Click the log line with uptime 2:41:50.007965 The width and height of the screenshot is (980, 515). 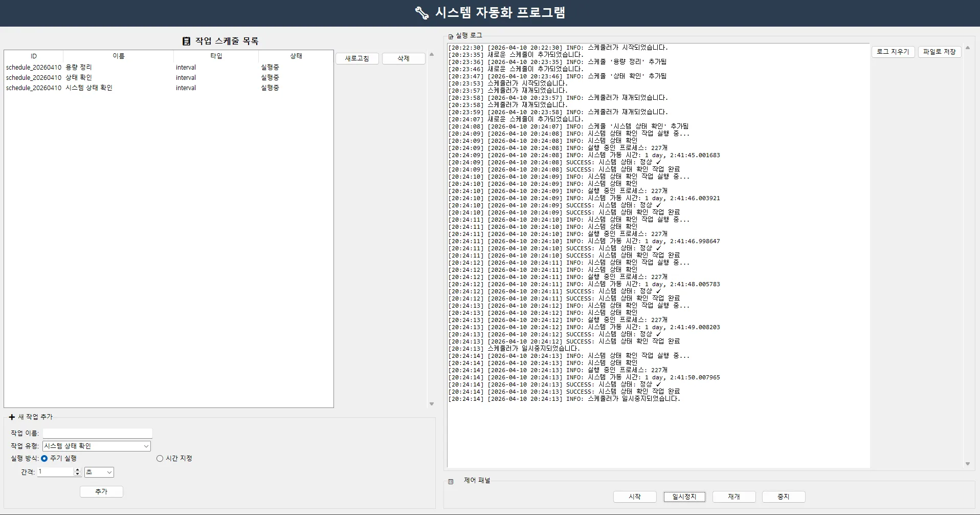click(584, 377)
